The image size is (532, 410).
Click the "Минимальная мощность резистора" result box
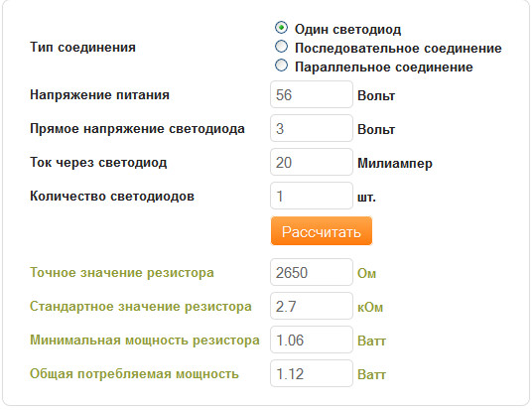pos(312,340)
